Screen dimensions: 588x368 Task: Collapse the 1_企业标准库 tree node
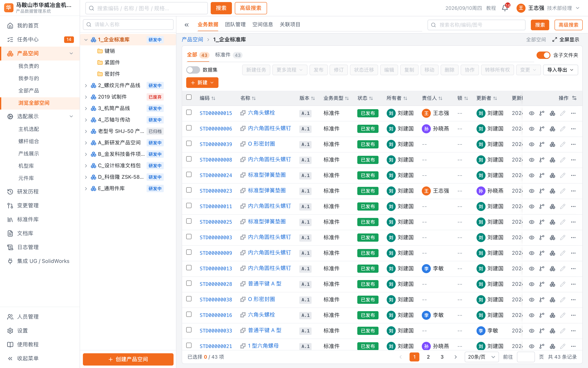point(86,40)
